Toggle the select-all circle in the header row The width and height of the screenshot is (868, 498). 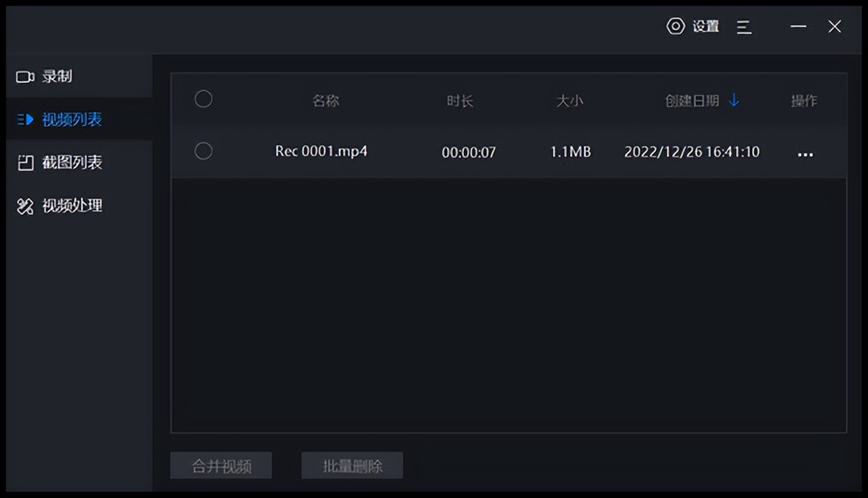203,98
